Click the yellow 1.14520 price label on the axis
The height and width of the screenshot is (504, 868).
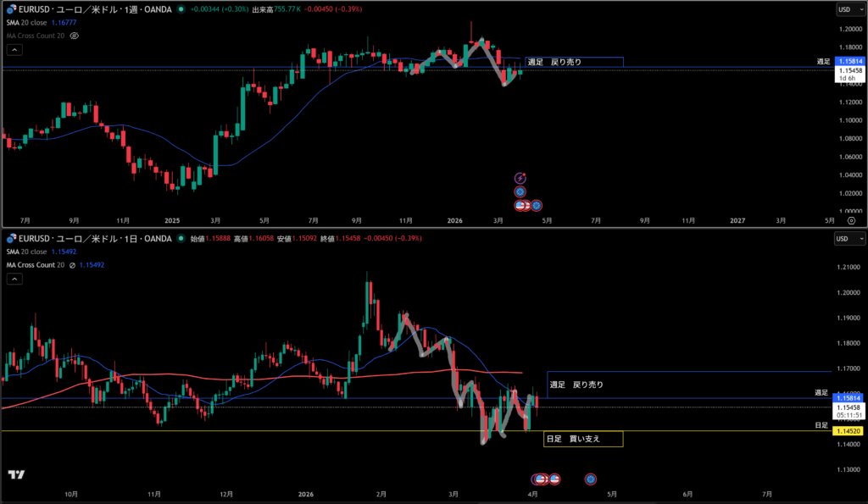pos(849,431)
